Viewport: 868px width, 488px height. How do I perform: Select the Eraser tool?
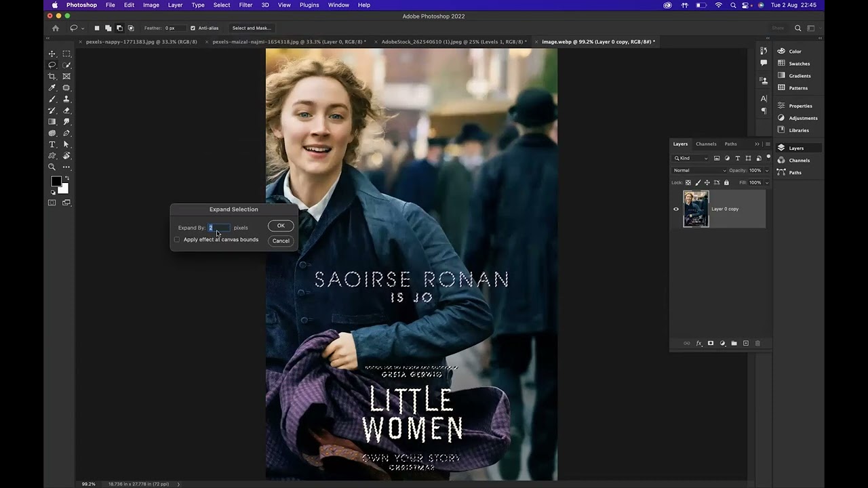(66, 110)
